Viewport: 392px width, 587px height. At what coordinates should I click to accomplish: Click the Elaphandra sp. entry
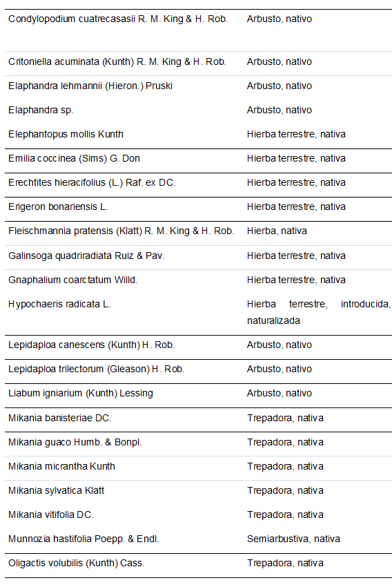(41, 110)
